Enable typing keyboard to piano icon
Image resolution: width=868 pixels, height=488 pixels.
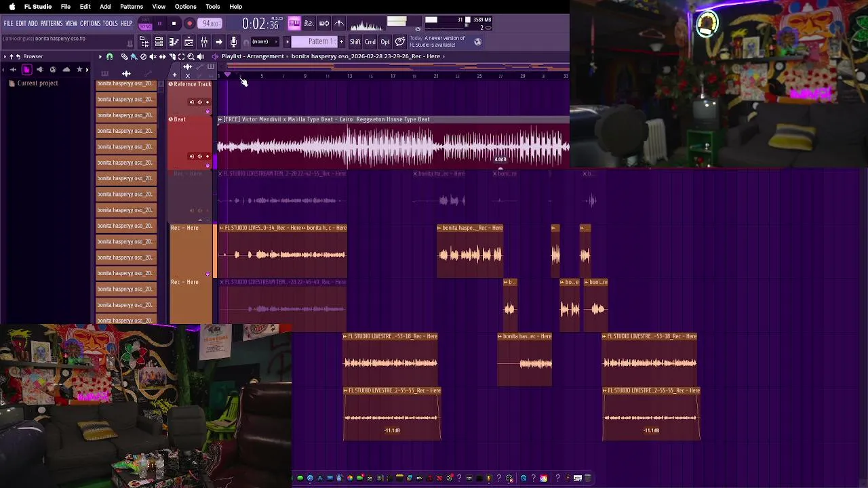[x=294, y=23]
